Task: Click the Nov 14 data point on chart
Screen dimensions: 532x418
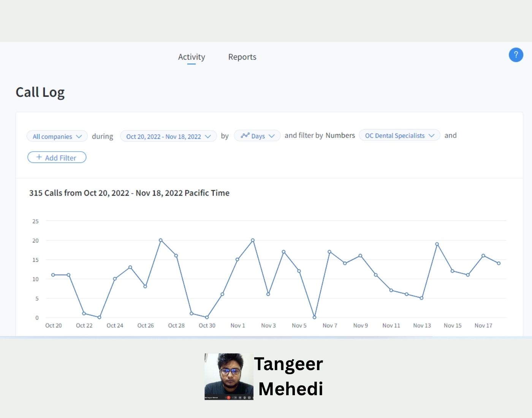Action: (x=437, y=244)
